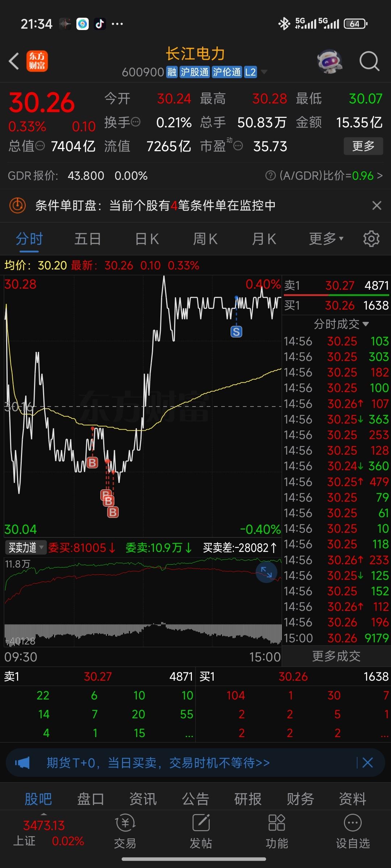Tap the 卖1 30.27 4871 row above trades

[x=336, y=285]
